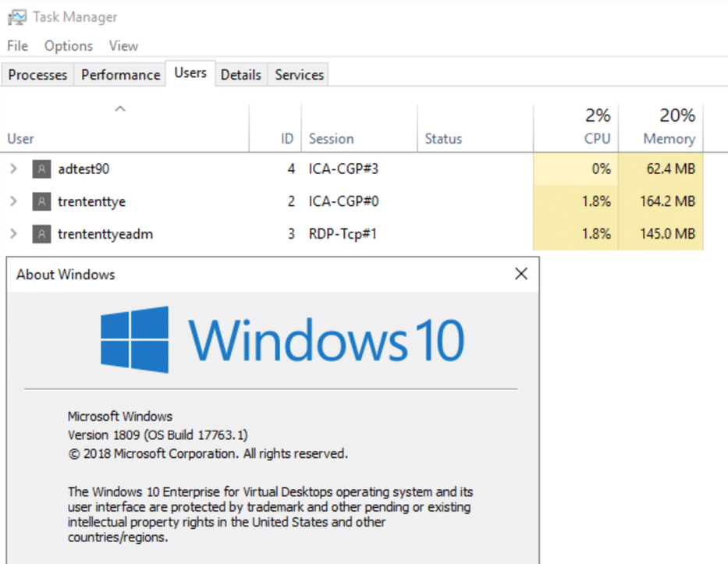The image size is (728, 564).
Task: Sort by the Memory column header
Action: pyautogui.click(x=661, y=128)
